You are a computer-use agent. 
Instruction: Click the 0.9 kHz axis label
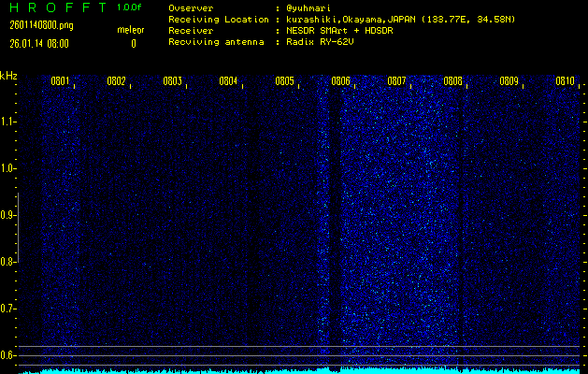7,215
